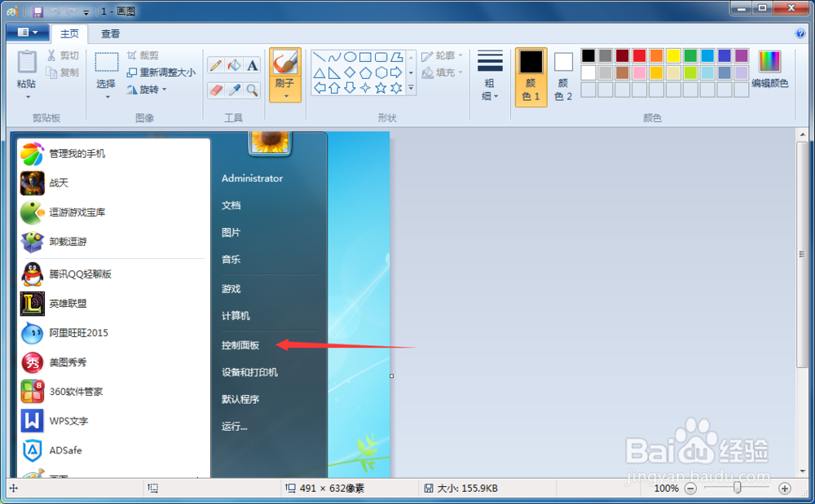Choose the Diamond shape

pyautogui.click(x=350, y=72)
